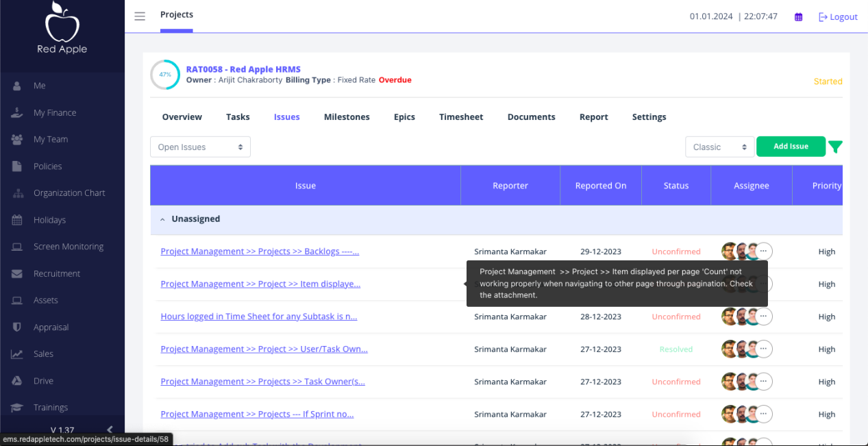Viewport: 868px width, 446px height.
Task: Click the Overdue label
Action: 395,80
